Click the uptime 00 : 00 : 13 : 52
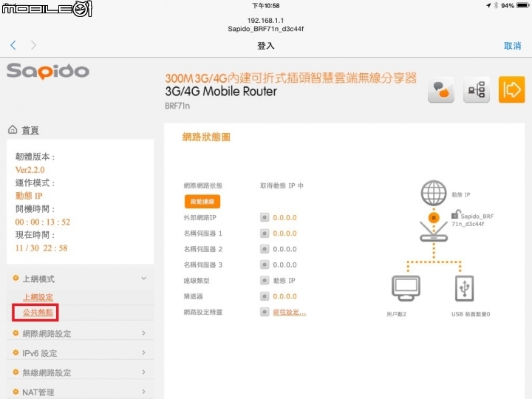Image resolution: width=532 pixels, height=399 pixels. click(43, 222)
